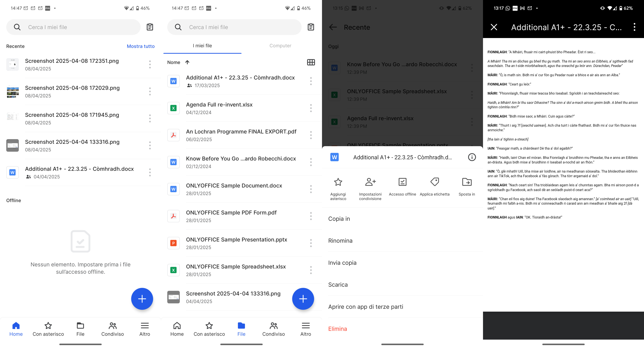Screen dimensions: 644x349
Task: Open Con asterisco in first bottom bar
Action: pos(48,329)
